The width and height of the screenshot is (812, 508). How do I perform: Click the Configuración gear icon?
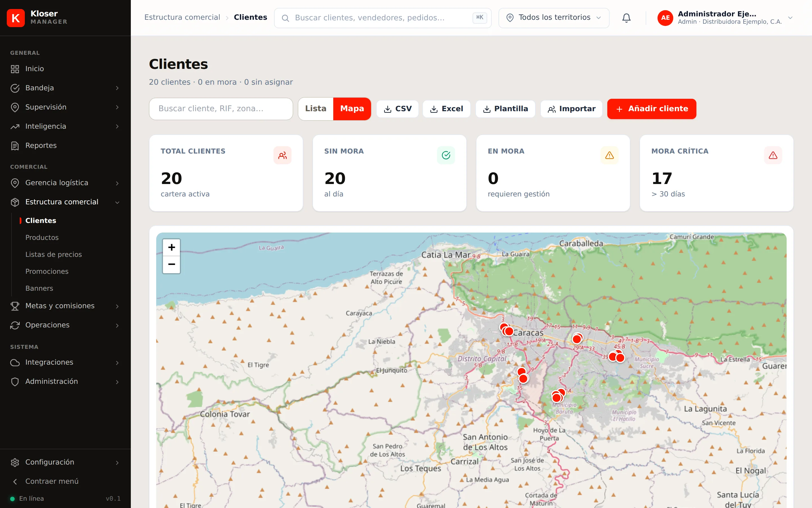(15, 462)
